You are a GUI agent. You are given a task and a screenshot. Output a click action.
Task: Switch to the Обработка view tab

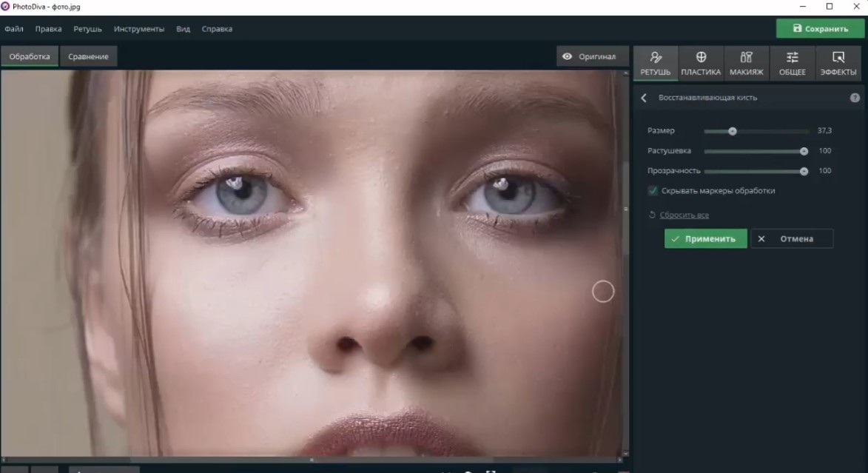coord(30,56)
